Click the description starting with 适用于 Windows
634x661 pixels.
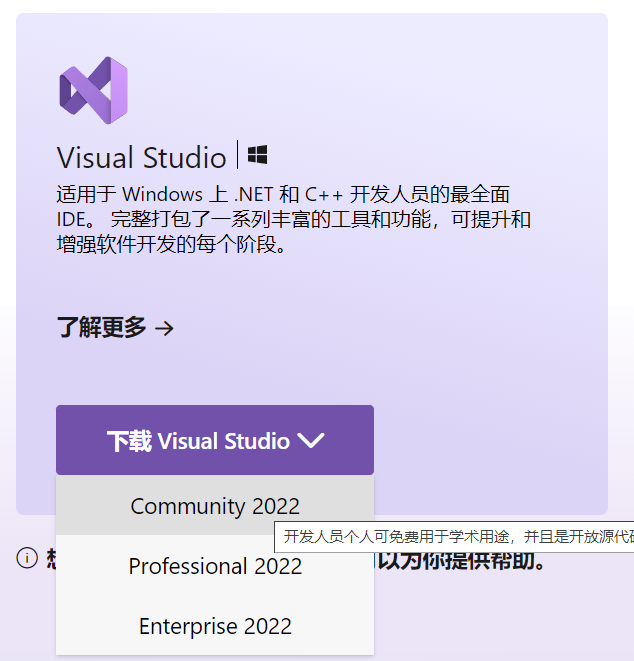293,219
